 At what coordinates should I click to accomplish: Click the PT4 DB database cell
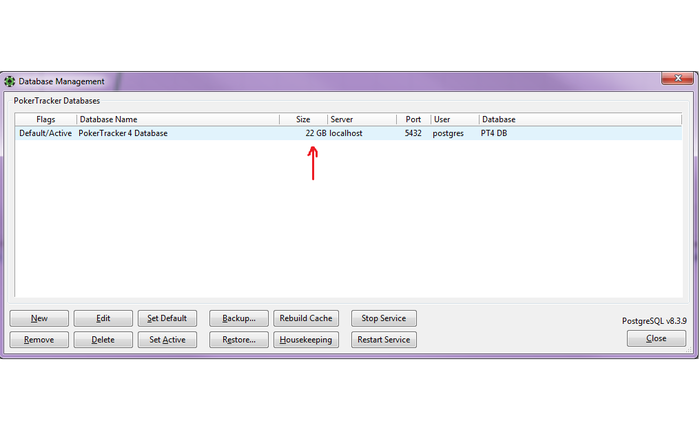pos(494,133)
